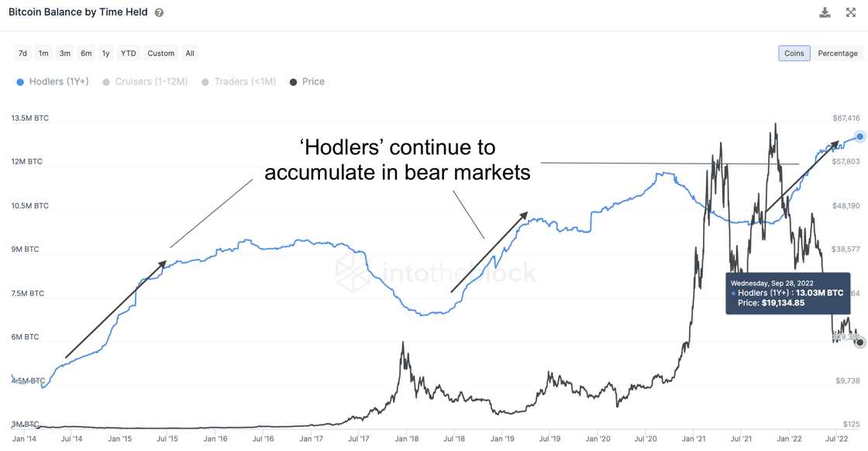Open the Custom date range
The width and height of the screenshot is (868, 451).
pos(161,53)
